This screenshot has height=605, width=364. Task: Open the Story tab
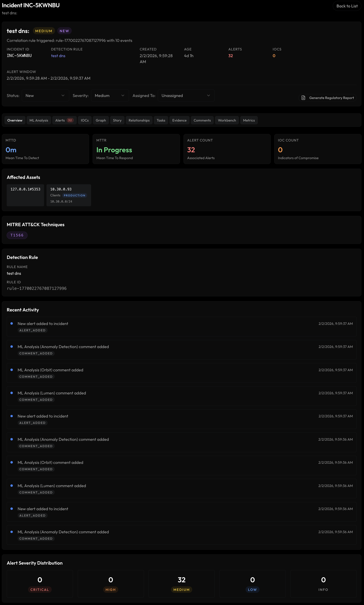[117, 120]
